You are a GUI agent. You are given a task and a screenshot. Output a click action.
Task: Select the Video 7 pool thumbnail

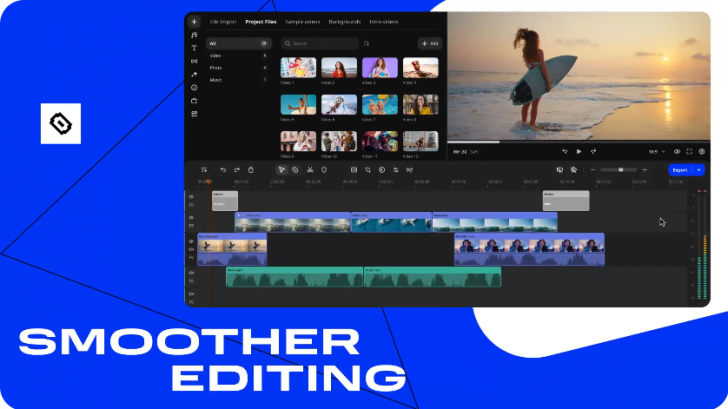(x=380, y=104)
